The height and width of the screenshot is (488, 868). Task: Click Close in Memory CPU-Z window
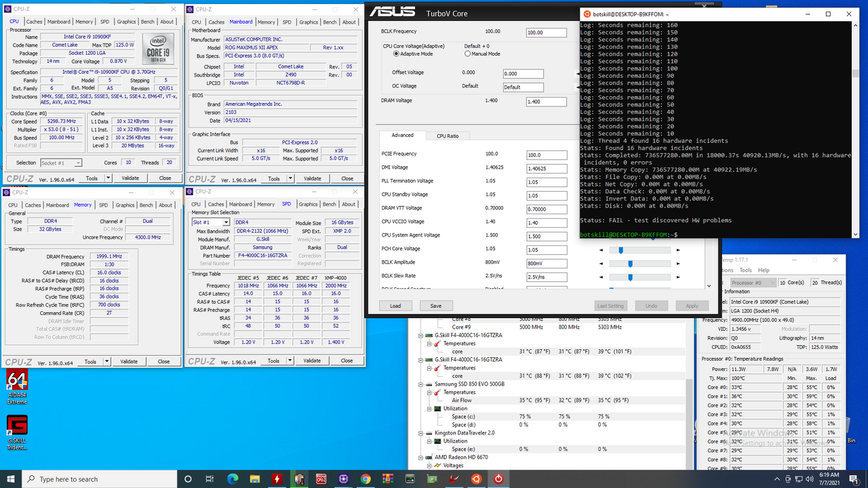[164, 361]
